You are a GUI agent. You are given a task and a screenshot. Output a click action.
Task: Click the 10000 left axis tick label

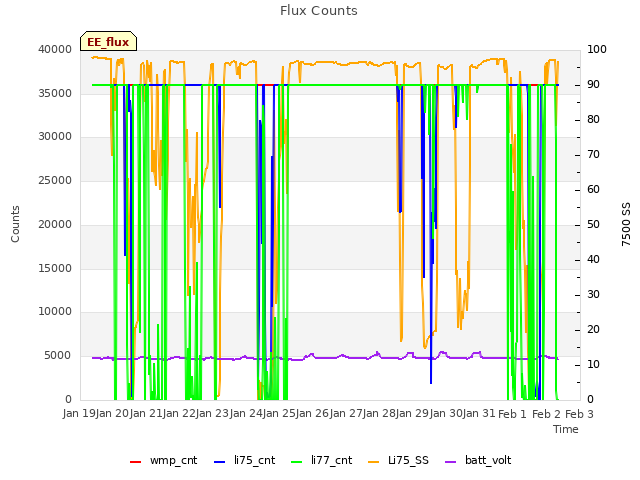pyautogui.click(x=55, y=311)
